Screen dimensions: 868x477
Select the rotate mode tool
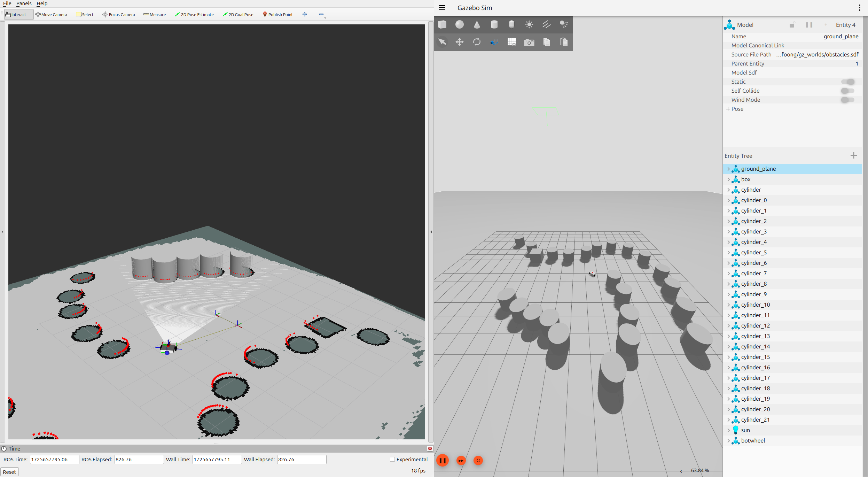tap(477, 42)
